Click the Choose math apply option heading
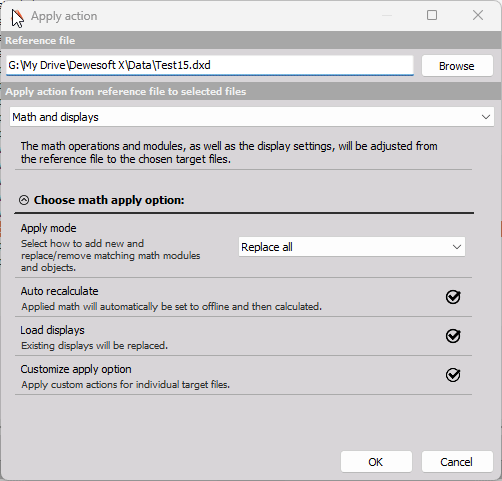Screen dimensions: 502x481 (109, 200)
